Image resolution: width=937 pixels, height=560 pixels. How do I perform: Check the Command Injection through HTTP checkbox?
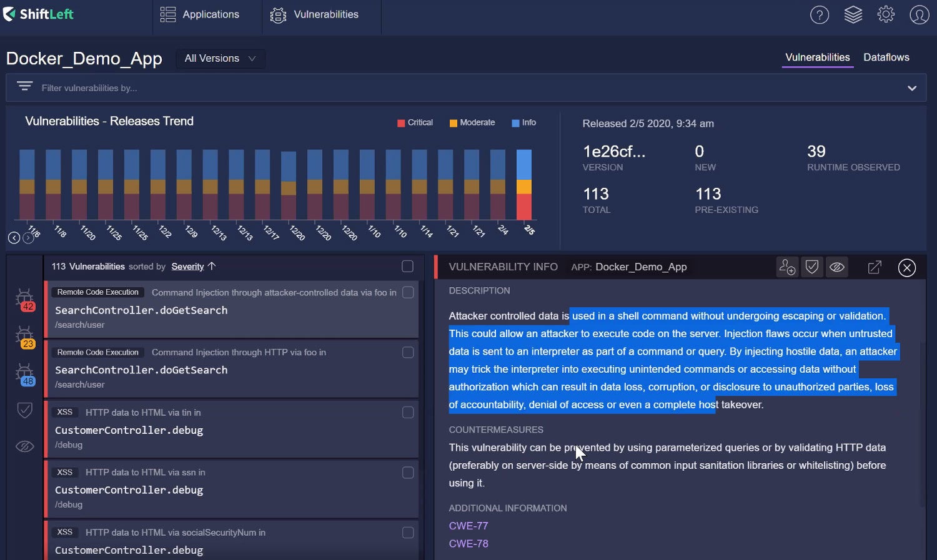408,353
